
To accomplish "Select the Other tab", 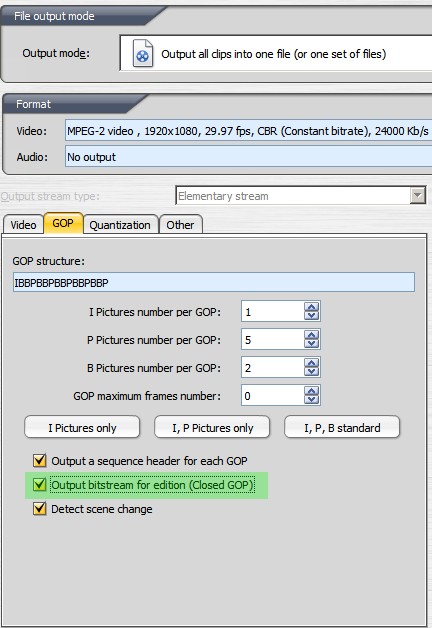I will 181,225.
